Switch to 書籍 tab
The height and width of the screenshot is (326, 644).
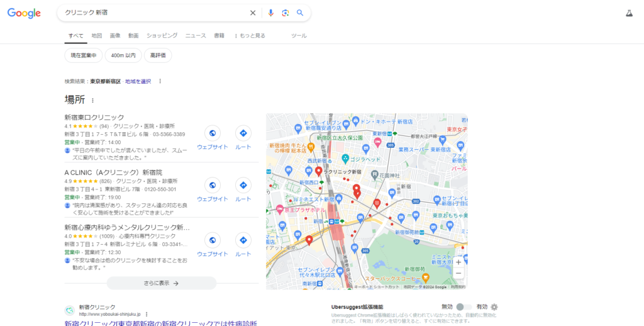point(219,36)
